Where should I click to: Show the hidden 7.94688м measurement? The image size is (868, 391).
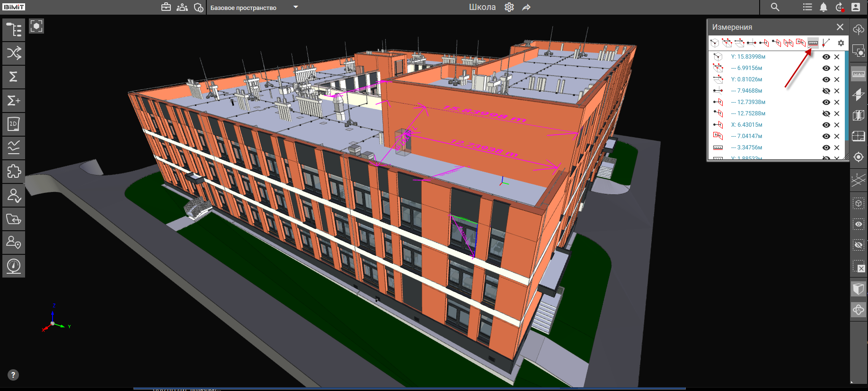coord(826,91)
